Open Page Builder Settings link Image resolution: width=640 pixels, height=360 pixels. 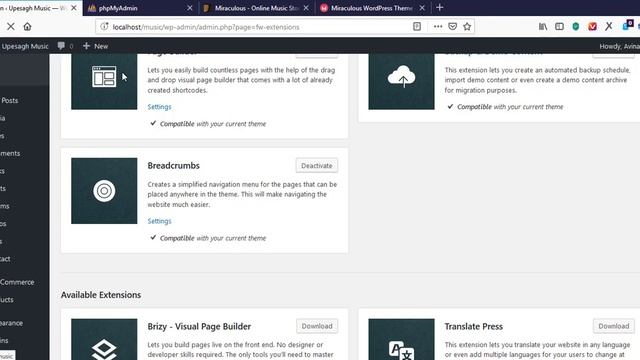159,107
